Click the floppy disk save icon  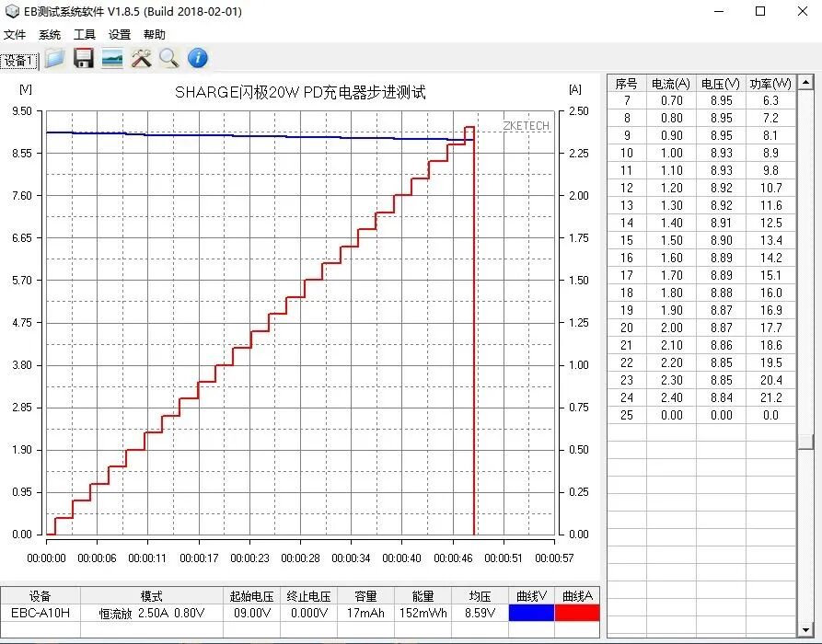pyautogui.click(x=84, y=58)
